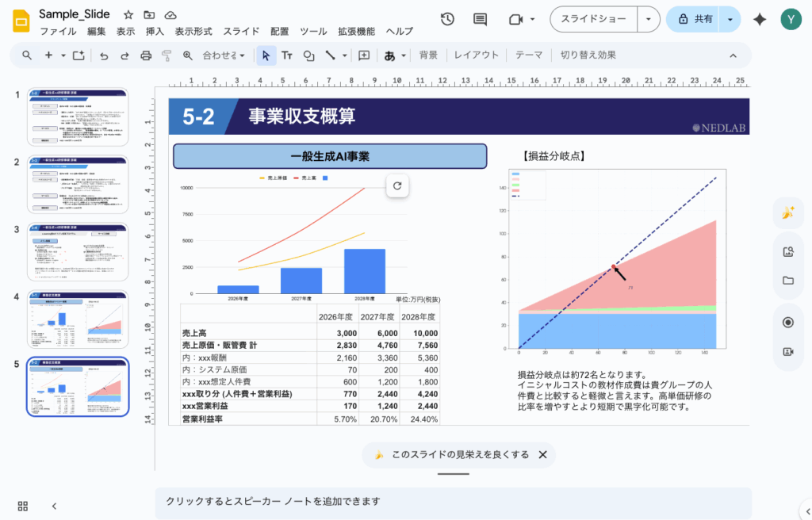Viewport: 812px width, 520px height.
Task: Open the slideshow dropdown arrow
Action: pos(649,19)
